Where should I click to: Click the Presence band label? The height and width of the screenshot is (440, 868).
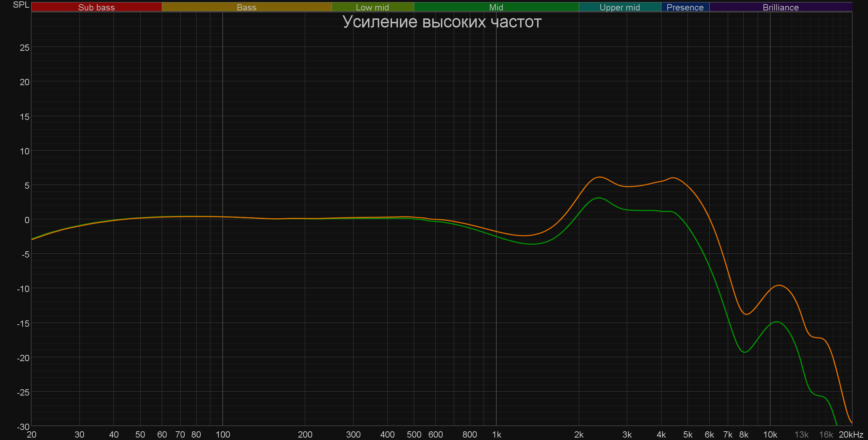(x=685, y=7)
